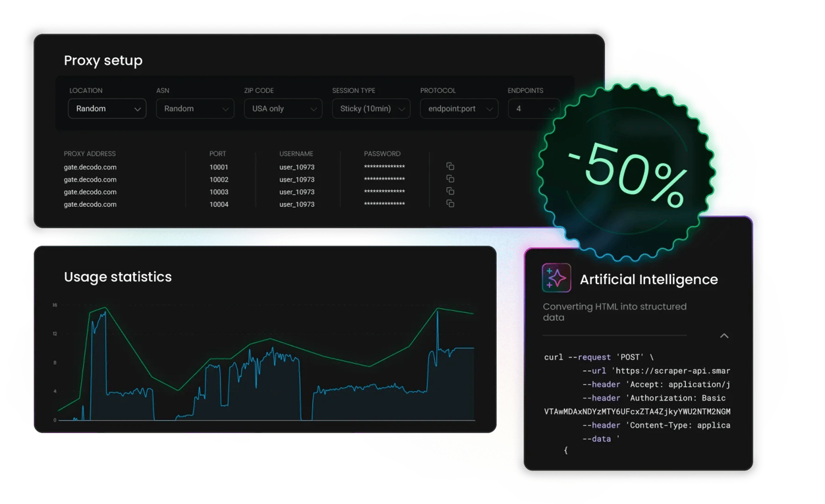Click the right-side peak on the usage chart
The width and height of the screenshot is (825, 504).
pos(438,310)
